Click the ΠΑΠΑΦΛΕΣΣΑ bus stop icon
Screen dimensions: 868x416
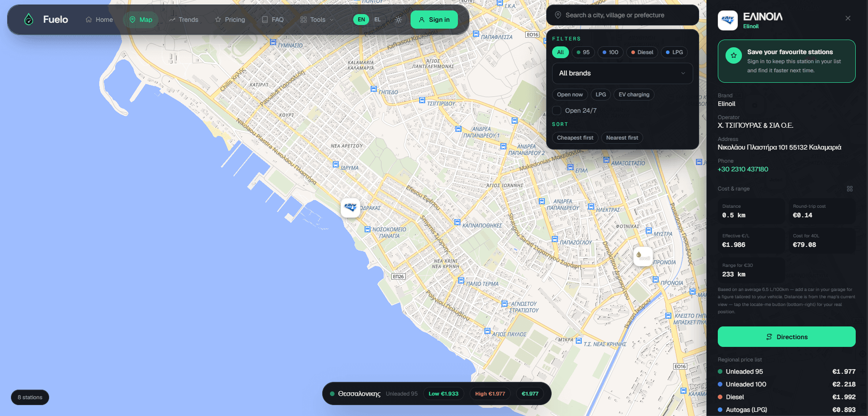[x=476, y=34]
